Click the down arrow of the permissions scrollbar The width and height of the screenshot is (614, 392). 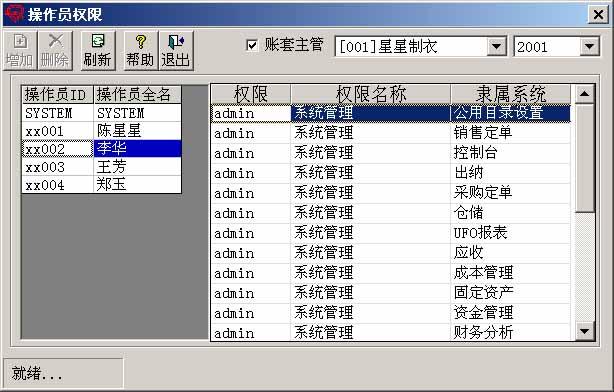point(584,331)
